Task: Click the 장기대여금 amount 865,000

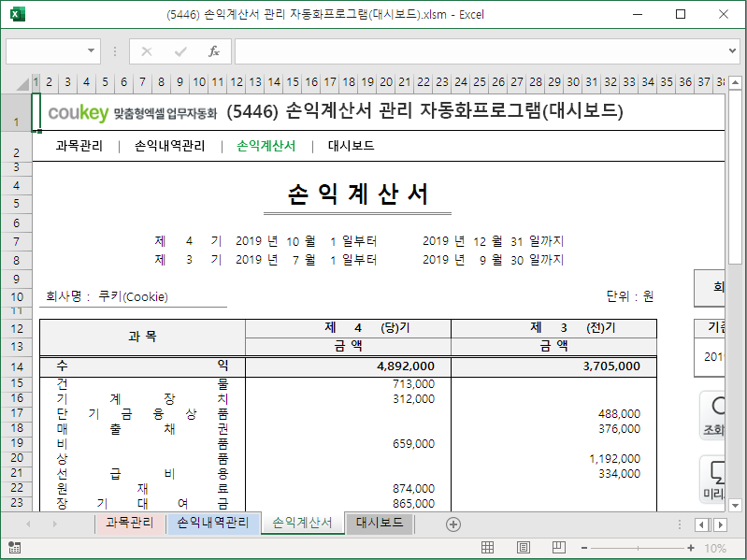Action: (x=413, y=504)
